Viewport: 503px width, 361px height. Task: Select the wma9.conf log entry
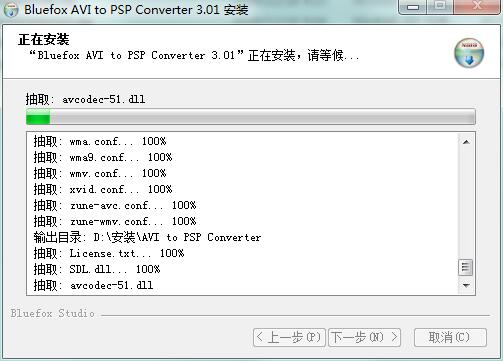point(103,157)
